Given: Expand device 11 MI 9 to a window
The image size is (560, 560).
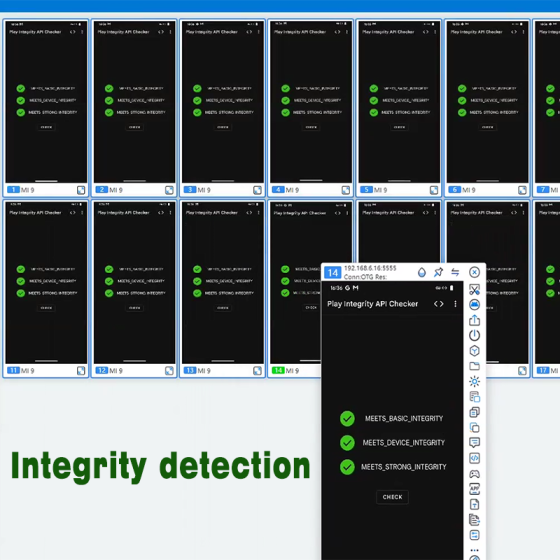Looking at the screenshot, I should (x=81, y=371).
